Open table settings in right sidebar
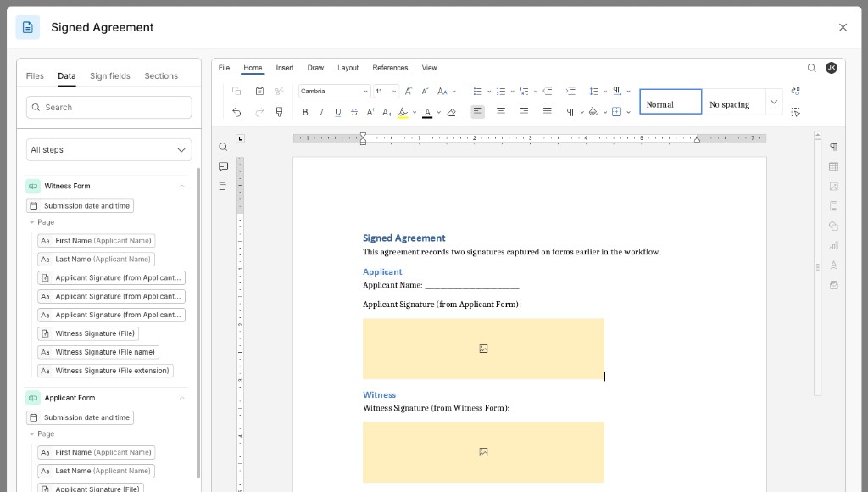 [834, 166]
